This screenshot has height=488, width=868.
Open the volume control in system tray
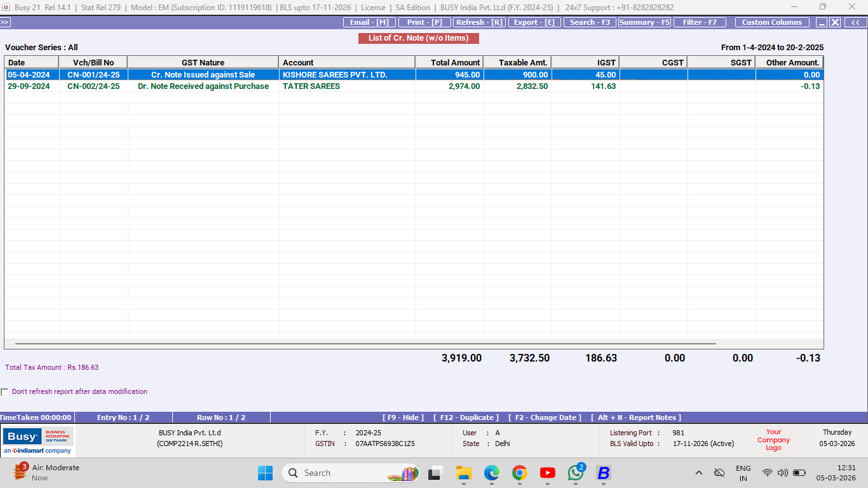pos(783,473)
